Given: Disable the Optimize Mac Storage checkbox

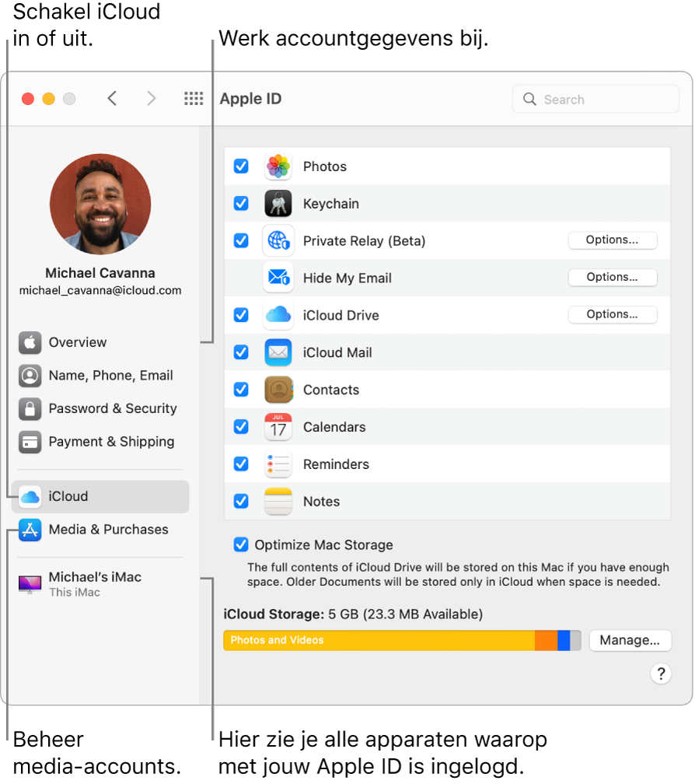Looking at the screenshot, I should [x=241, y=544].
